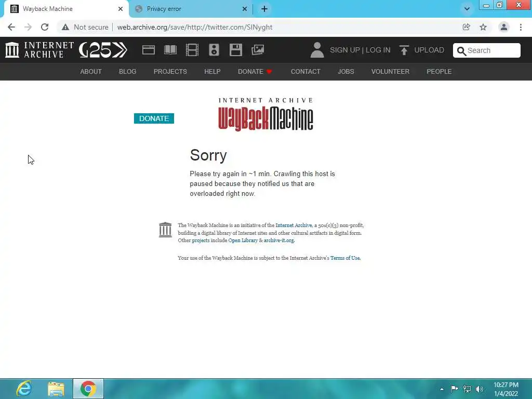This screenshot has height=399, width=532.
Task: Click the network tray icon
Action: [x=467, y=389]
